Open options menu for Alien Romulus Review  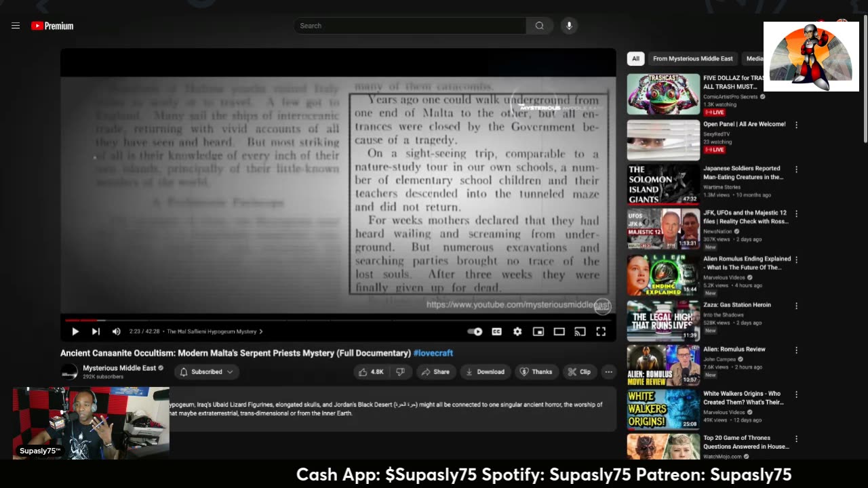click(796, 350)
